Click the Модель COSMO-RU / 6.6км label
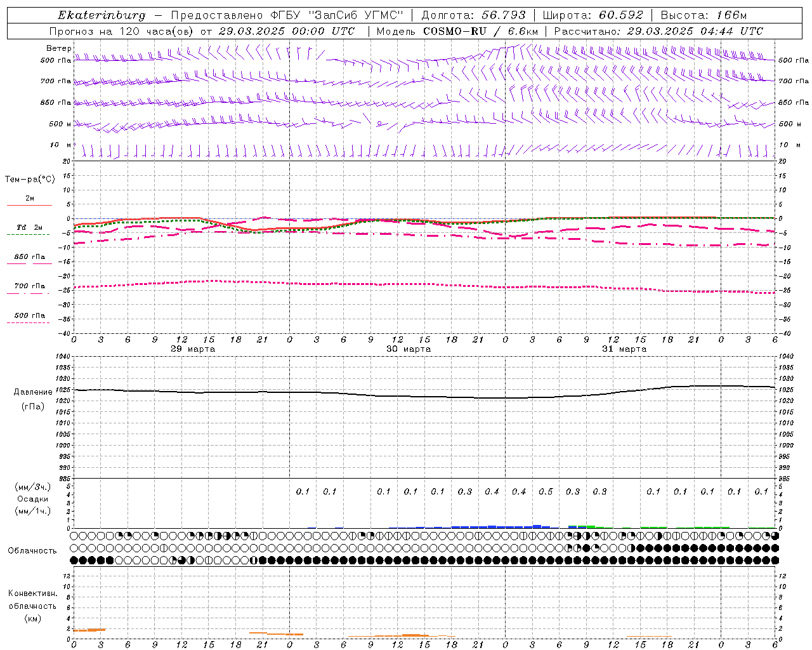The width and height of the screenshot is (812, 650). [457, 31]
